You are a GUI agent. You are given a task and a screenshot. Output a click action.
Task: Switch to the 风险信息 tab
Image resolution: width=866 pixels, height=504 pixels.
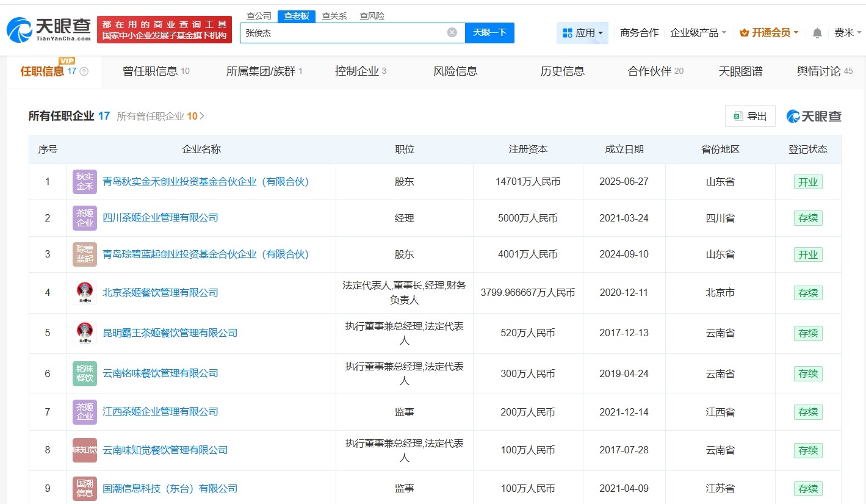tap(455, 71)
